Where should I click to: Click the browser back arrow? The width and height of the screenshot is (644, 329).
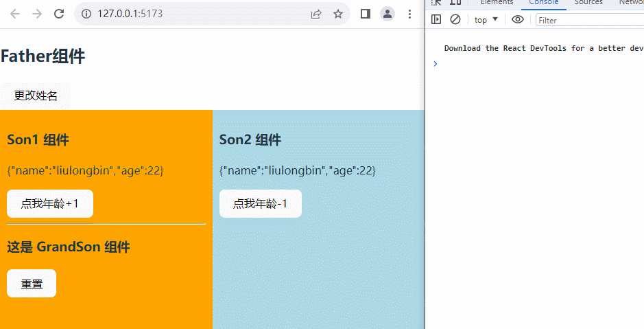(x=15, y=14)
